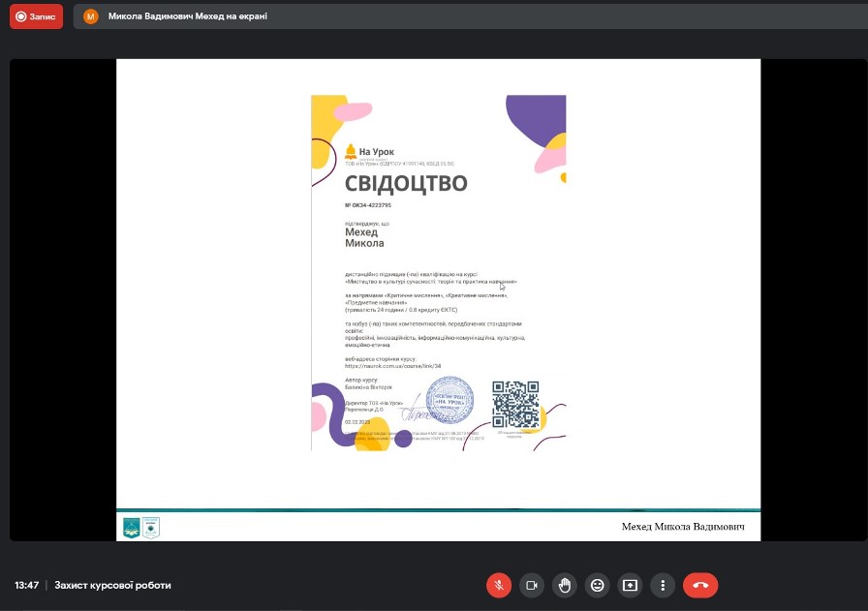Viewport: 868px width, 611px height.
Task: Click the present screen button
Action: (x=630, y=585)
